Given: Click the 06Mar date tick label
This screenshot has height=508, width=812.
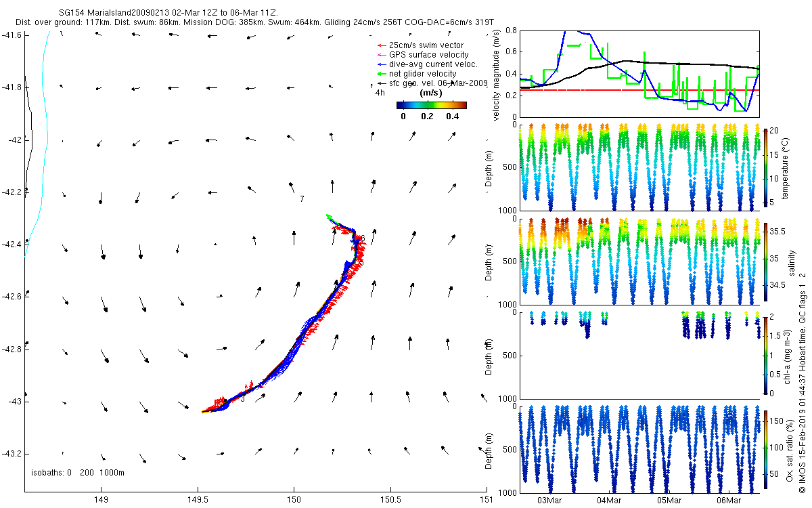Looking at the screenshot, I should click(729, 501).
